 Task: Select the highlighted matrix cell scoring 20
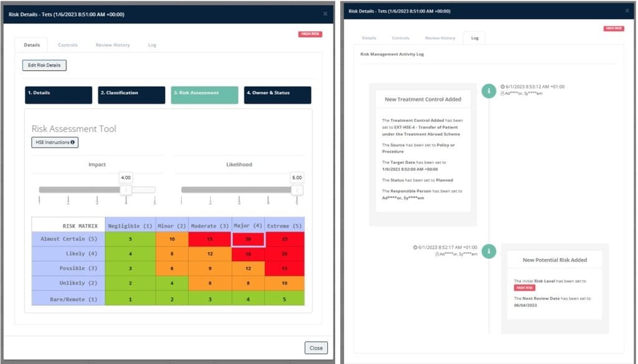(x=248, y=240)
